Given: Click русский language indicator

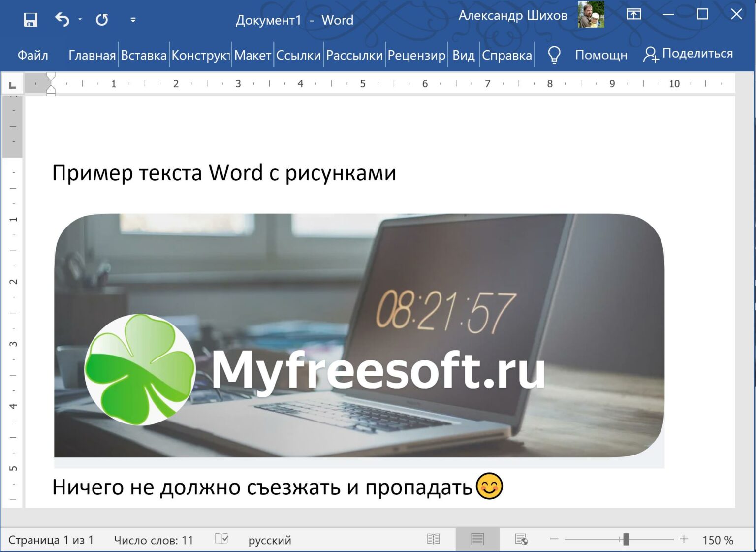Looking at the screenshot, I should [x=270, y=540].
